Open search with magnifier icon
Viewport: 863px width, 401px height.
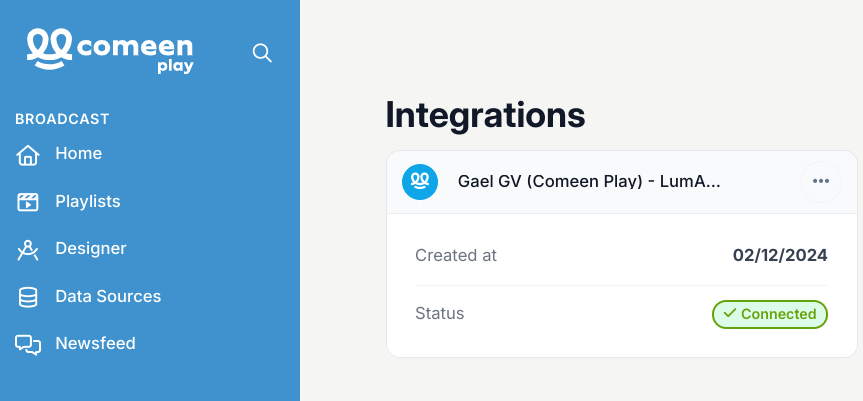(x=262, y=53)
